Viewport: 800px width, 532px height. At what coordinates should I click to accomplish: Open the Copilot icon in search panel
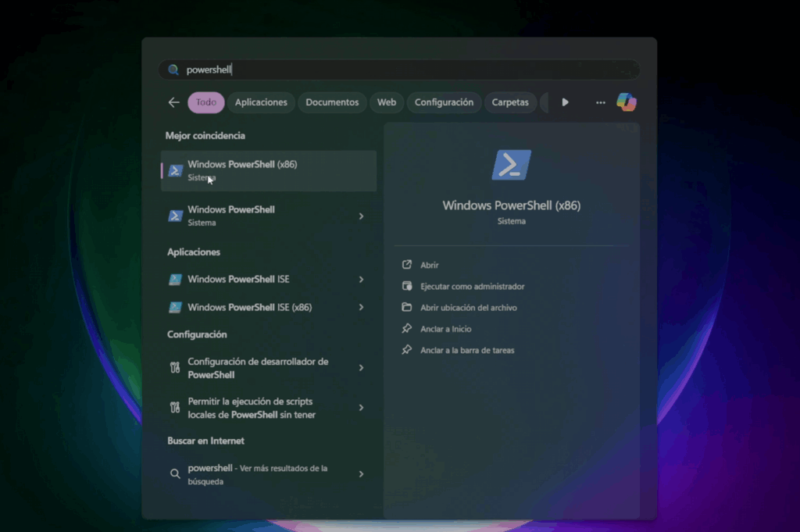(626, 102)
